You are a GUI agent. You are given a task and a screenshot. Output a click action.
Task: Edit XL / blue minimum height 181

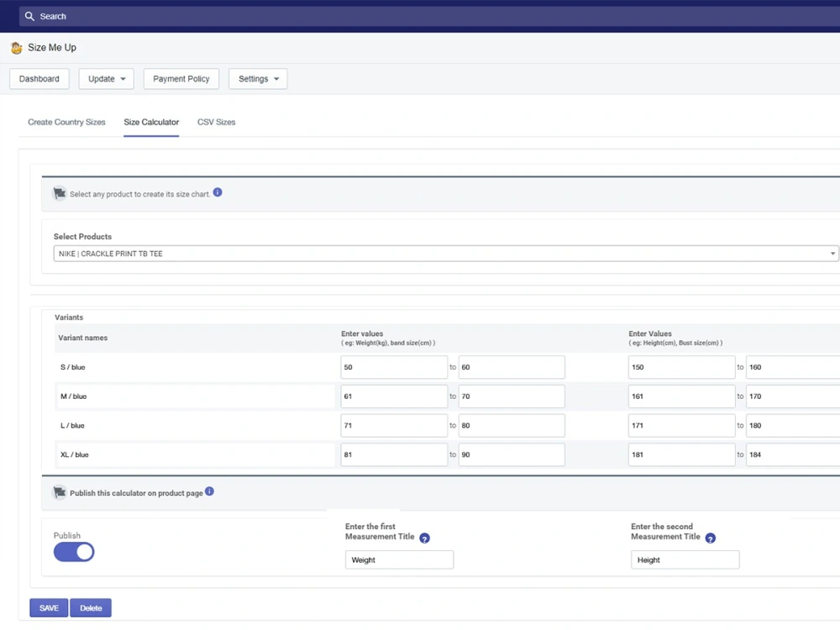[x=681, y=454]
